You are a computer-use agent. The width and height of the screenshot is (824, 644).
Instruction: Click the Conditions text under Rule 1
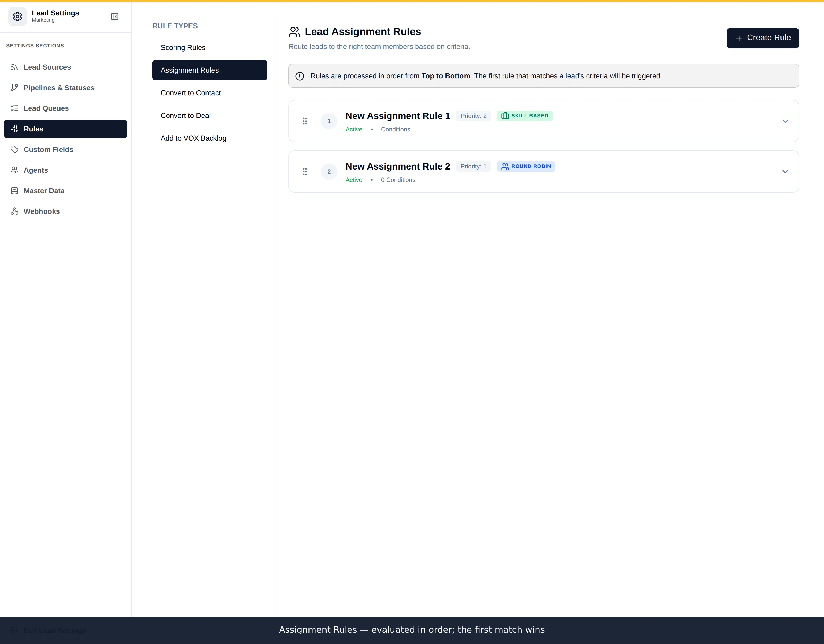pyautogui.click(x=396, y=130)
